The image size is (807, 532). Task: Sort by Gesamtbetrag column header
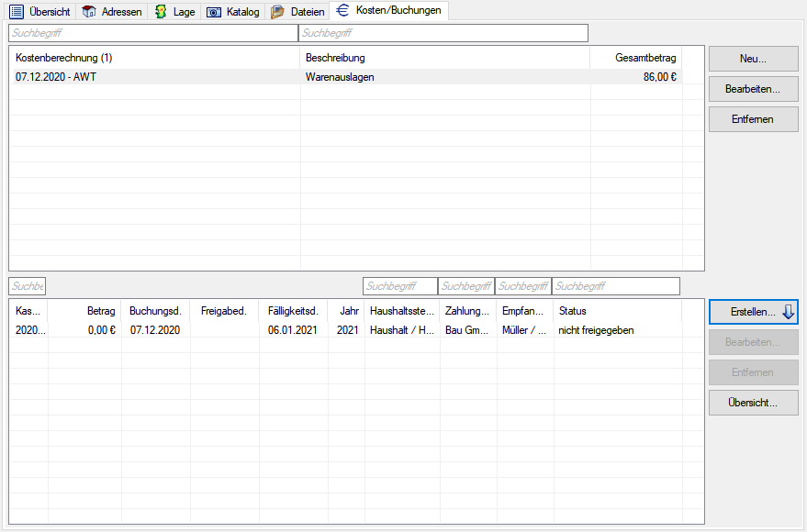(644, 58)
